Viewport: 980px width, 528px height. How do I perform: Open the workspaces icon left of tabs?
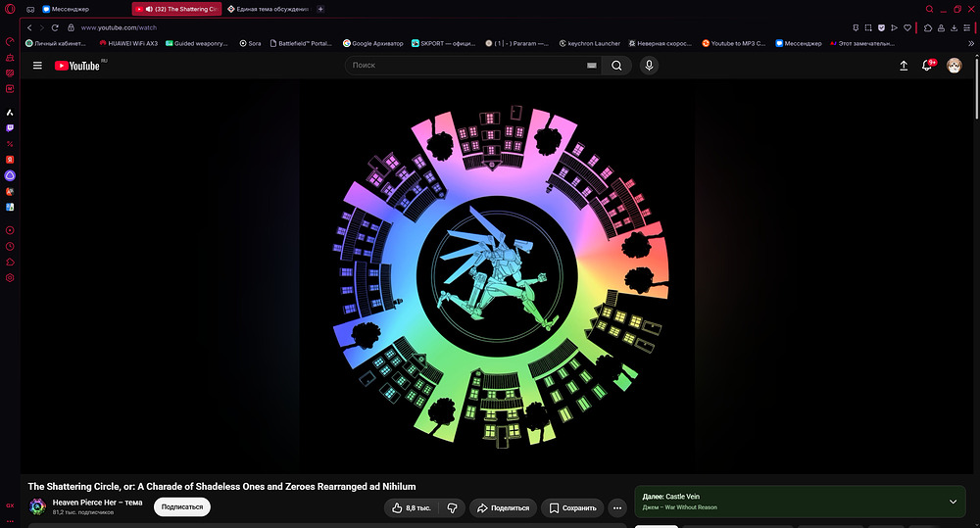pyautogui.click(x=30, y=9)
